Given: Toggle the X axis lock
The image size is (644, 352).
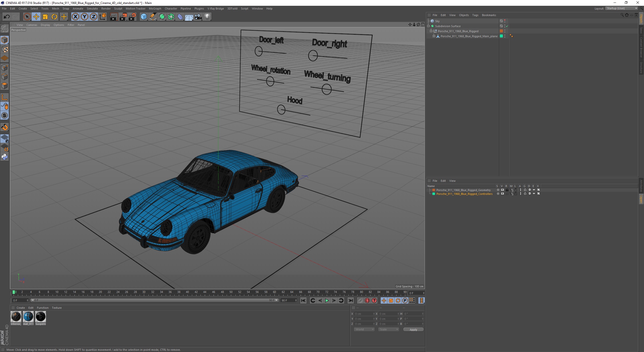Looking at the screenshot, I should click(75, 17).
